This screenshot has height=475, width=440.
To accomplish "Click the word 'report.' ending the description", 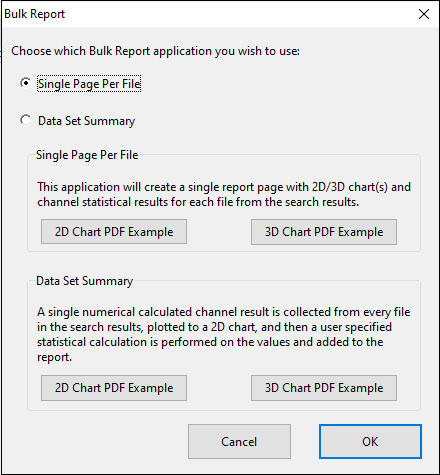I will [54, 357].
